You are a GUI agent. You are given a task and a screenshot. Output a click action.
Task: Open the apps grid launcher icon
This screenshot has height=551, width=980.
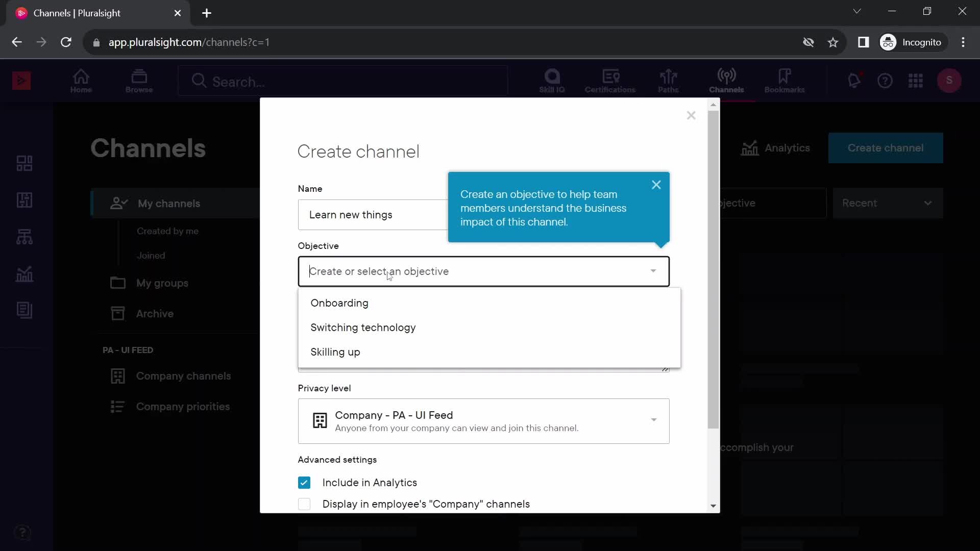tap(916, 81)
